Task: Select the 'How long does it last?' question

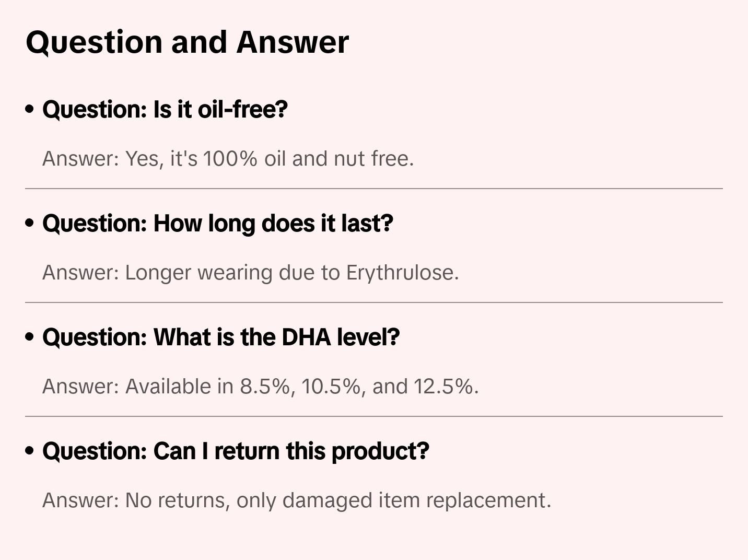Action: (218, 223)
